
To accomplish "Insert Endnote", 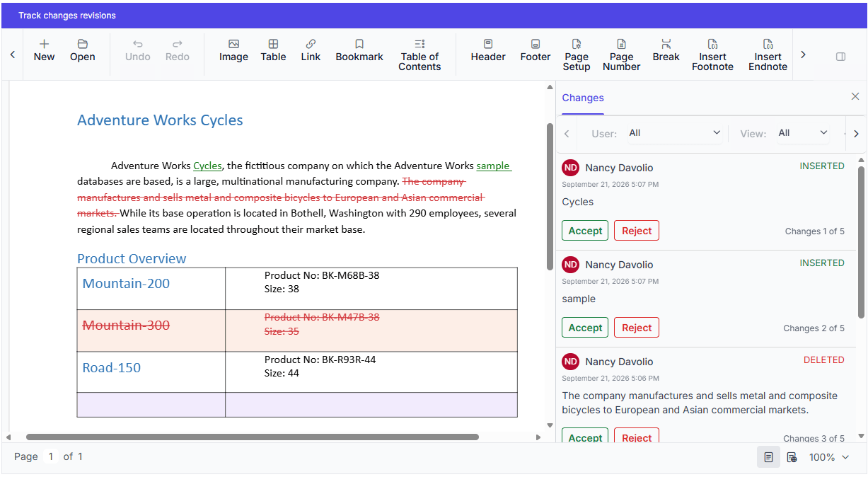I will point(768,54).
